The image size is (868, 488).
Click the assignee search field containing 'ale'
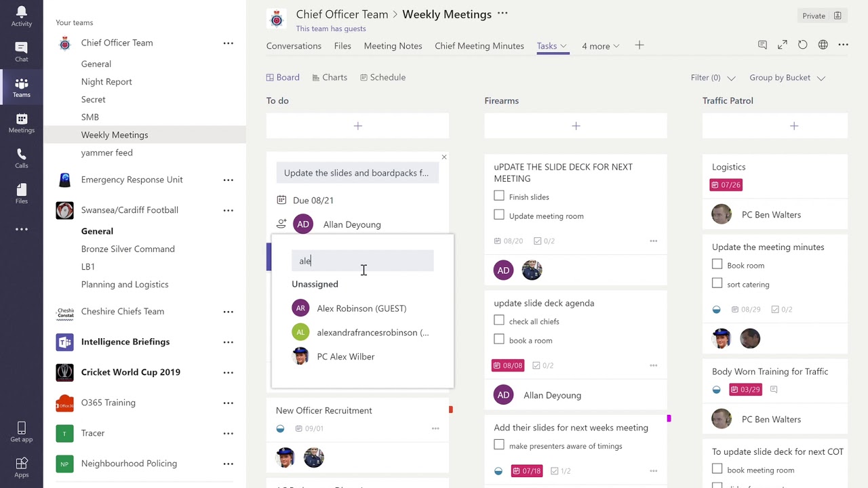(x=363, y=261)
